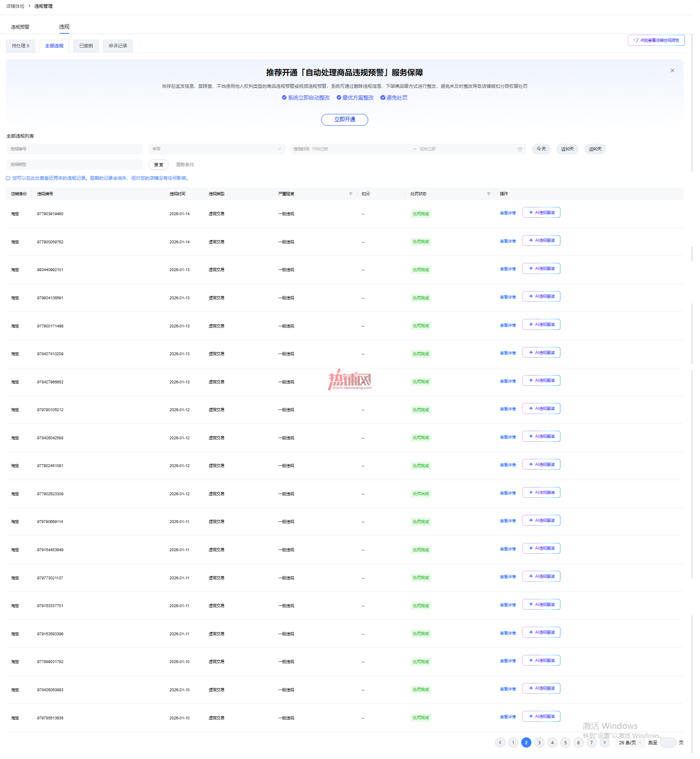700x759 pixels.
Task: Click the 立即开通 button
Action: (344, 120)
